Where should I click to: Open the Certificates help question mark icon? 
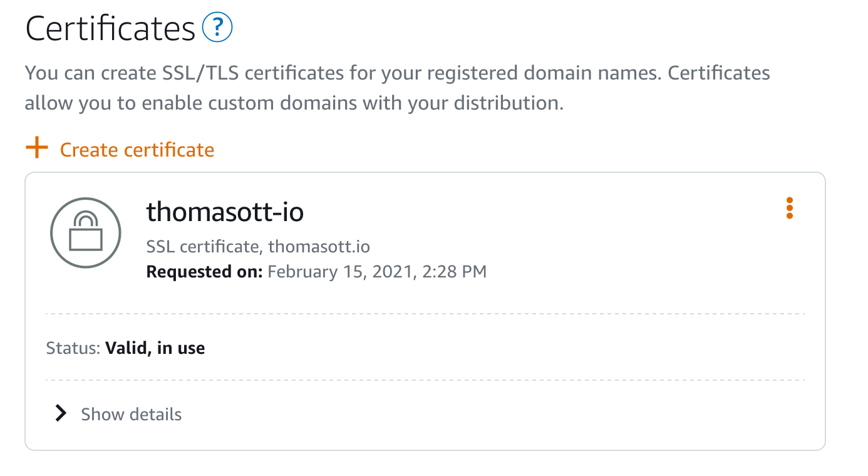coord(217,28)
